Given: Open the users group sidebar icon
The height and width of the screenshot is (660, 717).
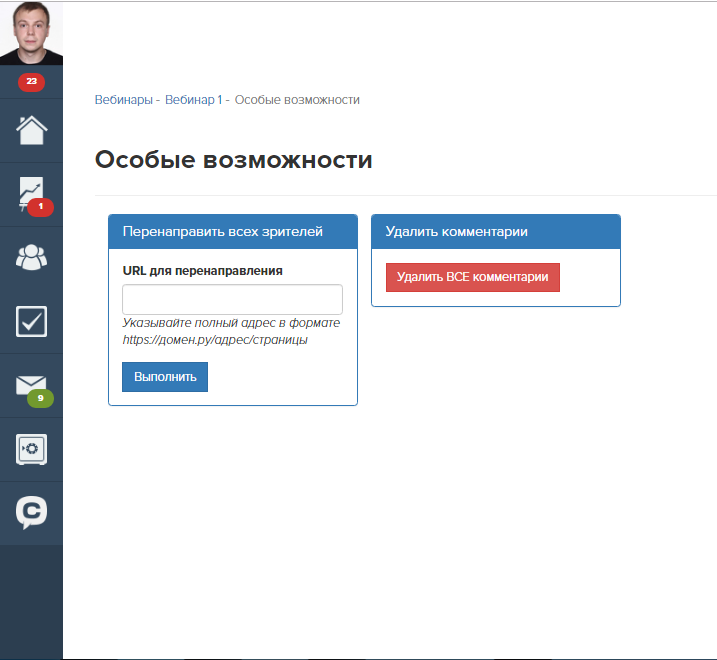Looking at the screenshot, I should (x=32, y=258).
